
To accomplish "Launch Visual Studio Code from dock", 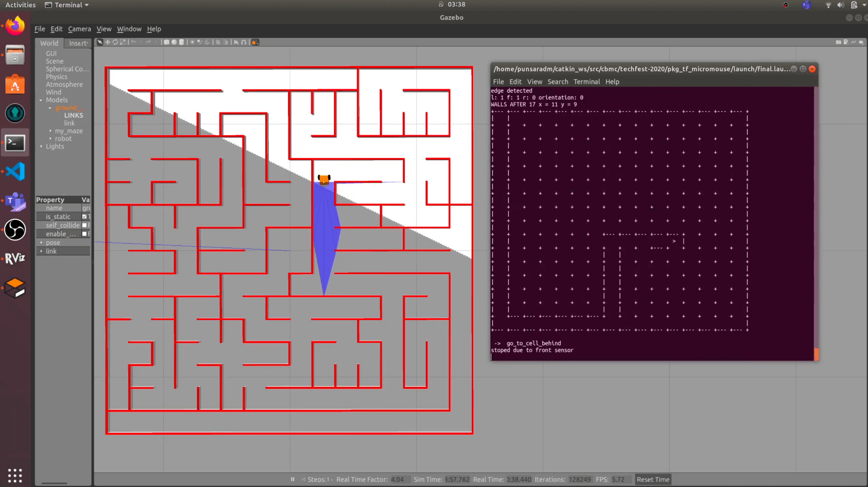I will (15, 171).
